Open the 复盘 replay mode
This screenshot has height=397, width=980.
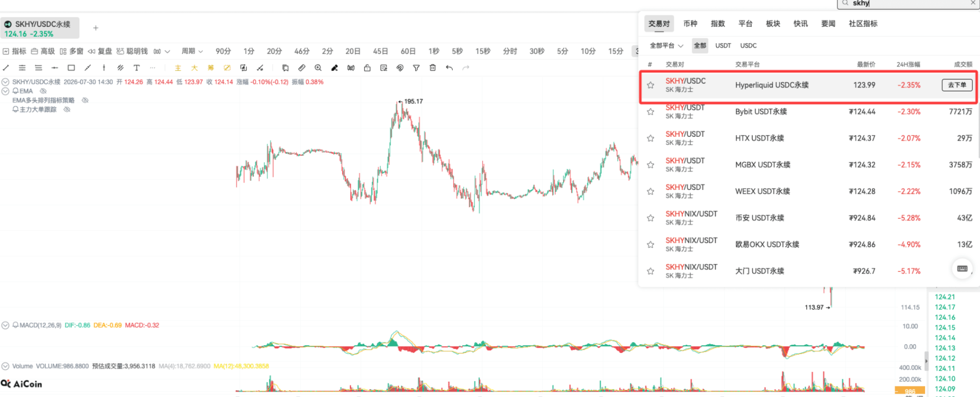pyautogui.click(x=100, y=51)
